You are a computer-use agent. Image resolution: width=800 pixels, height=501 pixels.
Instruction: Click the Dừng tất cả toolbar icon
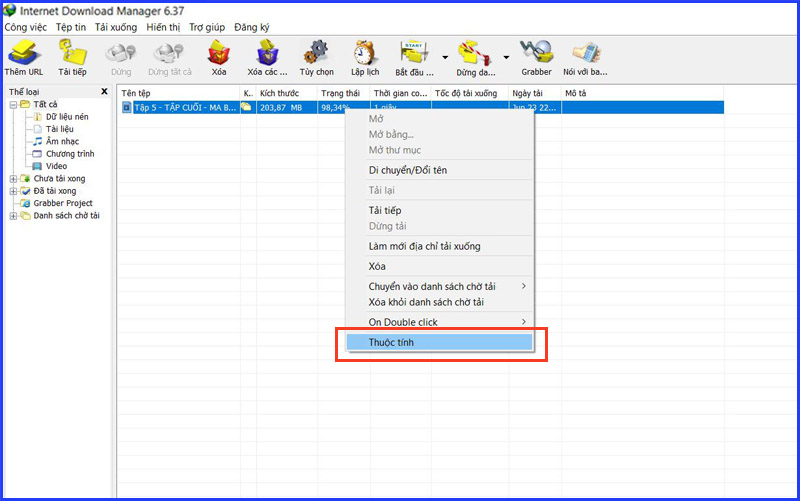(x=169, y=53)
